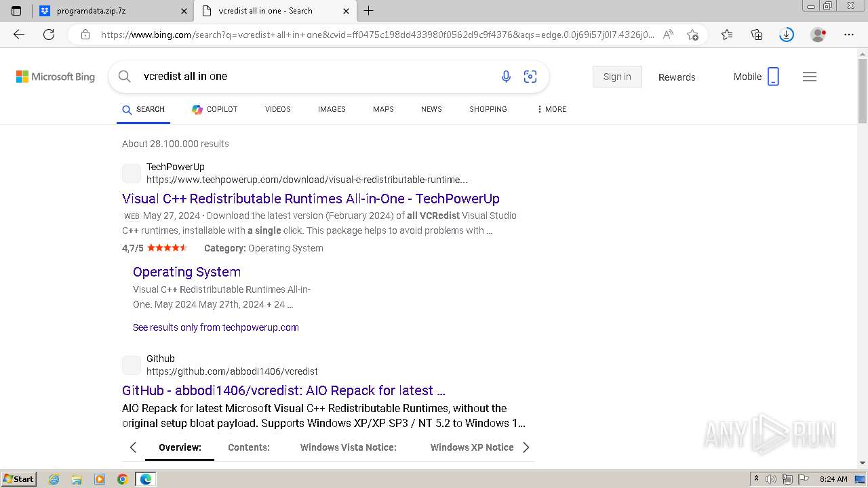
Task: Open Windows Media Player taskbar icon
Action: (100, 479)
